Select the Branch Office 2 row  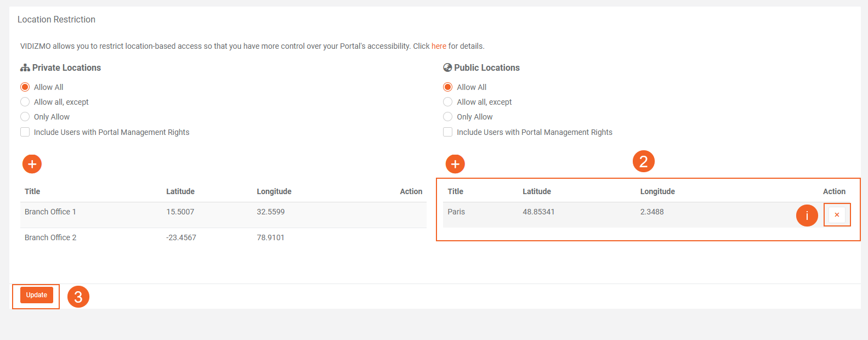(50, 238)
